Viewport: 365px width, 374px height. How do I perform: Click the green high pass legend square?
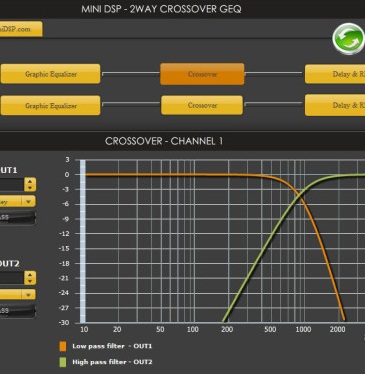[63, 362]
